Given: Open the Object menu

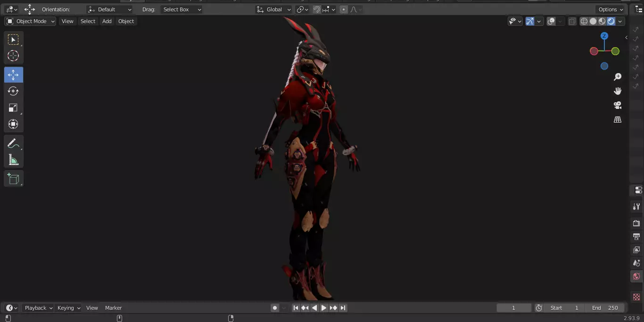Looking at the screenshot, I should point(126,21).
